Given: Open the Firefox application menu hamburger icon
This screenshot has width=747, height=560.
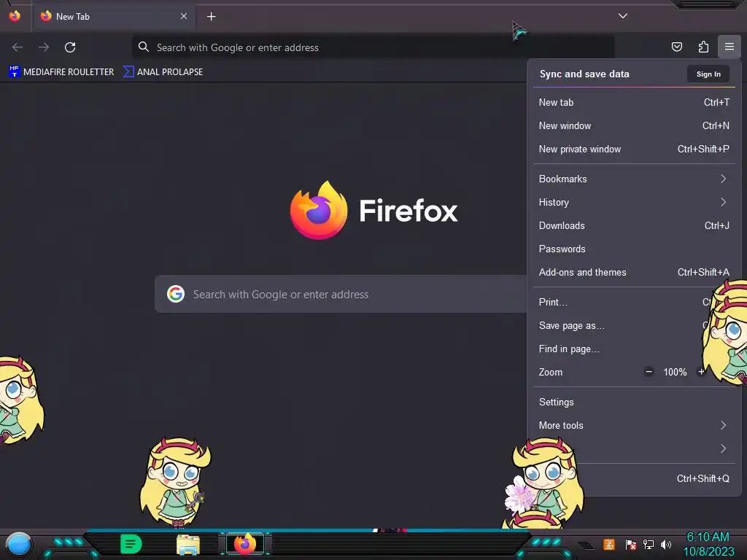Looking at the screenshot, I should point(729,47).
